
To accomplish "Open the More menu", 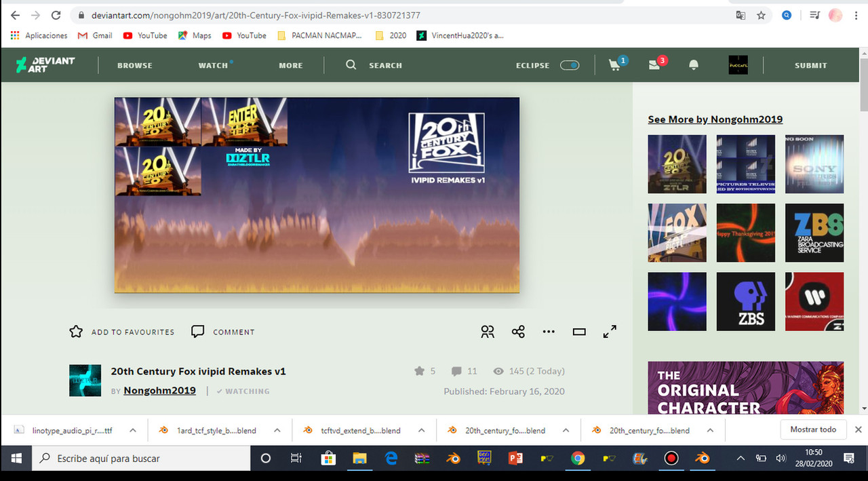I will coord(291,65).
